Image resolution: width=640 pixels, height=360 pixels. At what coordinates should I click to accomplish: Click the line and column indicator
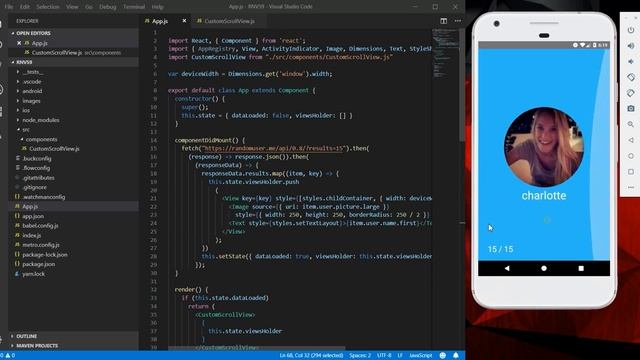(x=311, y=356)
